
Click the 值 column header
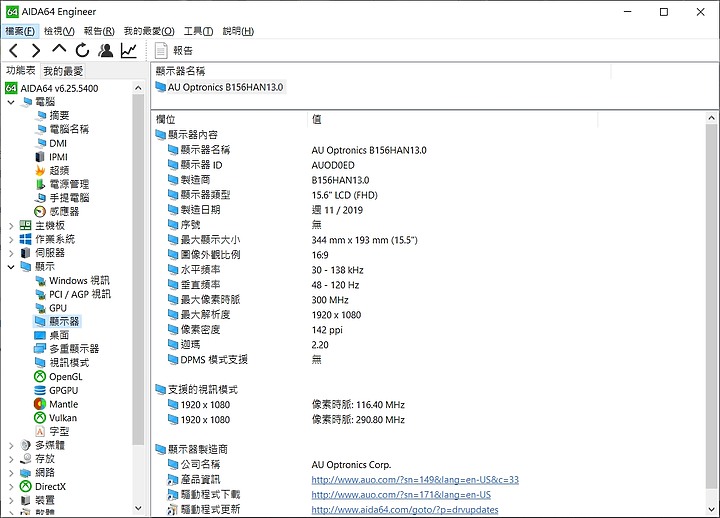pyautogui.click(x=452, y=119)
